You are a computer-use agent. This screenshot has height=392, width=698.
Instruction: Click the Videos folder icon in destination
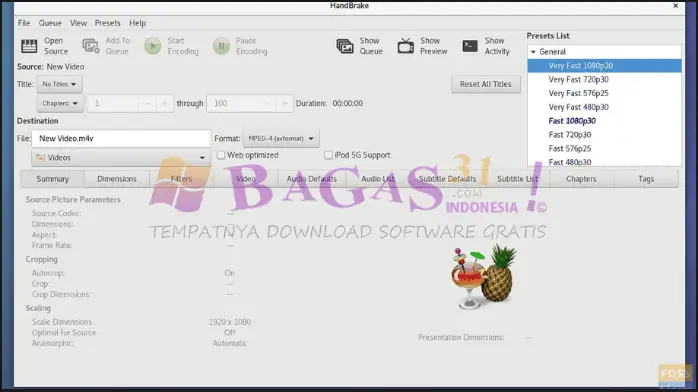click(41, 158)
